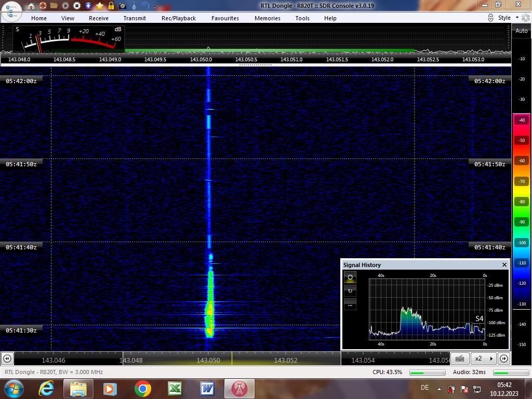Viewport: 532px width, 399px height.
Task: Open Excel from the taskbar
Action: coord(175,389)
